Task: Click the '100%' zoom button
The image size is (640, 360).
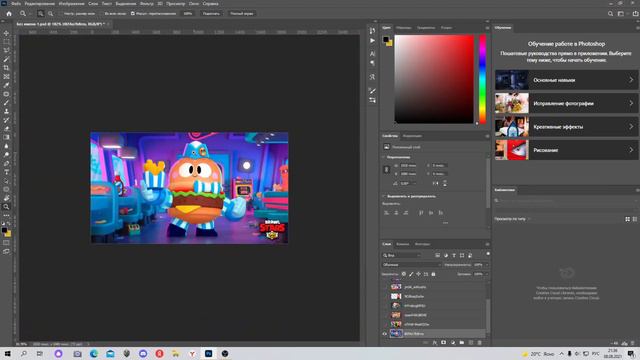Action: 188,13
